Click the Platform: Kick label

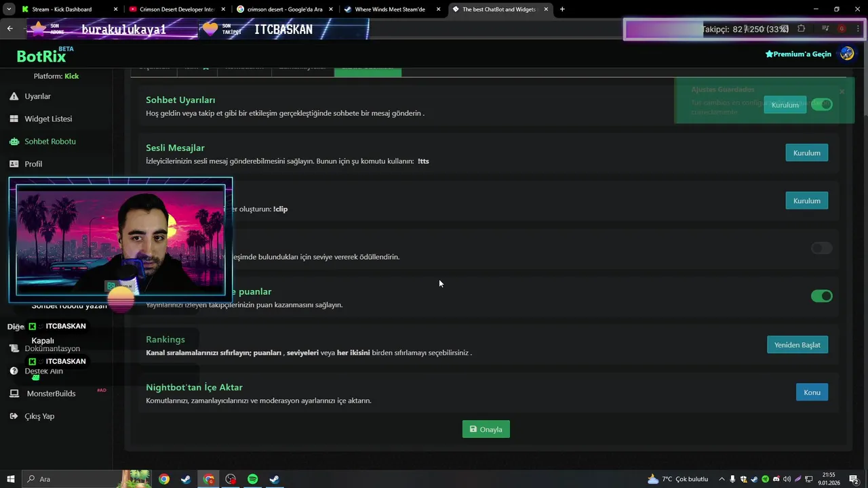click(56, 76)
